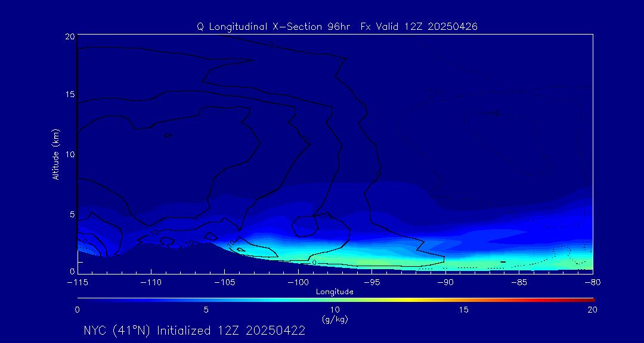Click the 'Longitude' axis label

click(x=335, y=292)
